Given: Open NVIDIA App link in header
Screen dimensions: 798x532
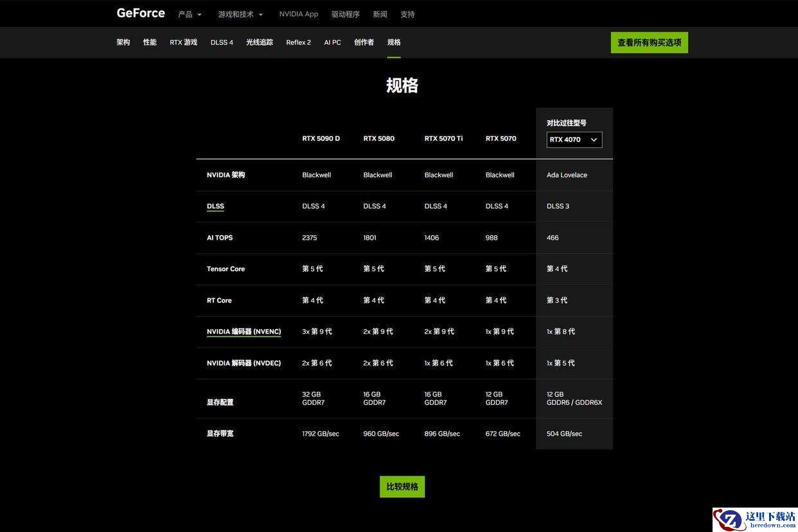Looking at the screenshot, I should coord(299,14).
